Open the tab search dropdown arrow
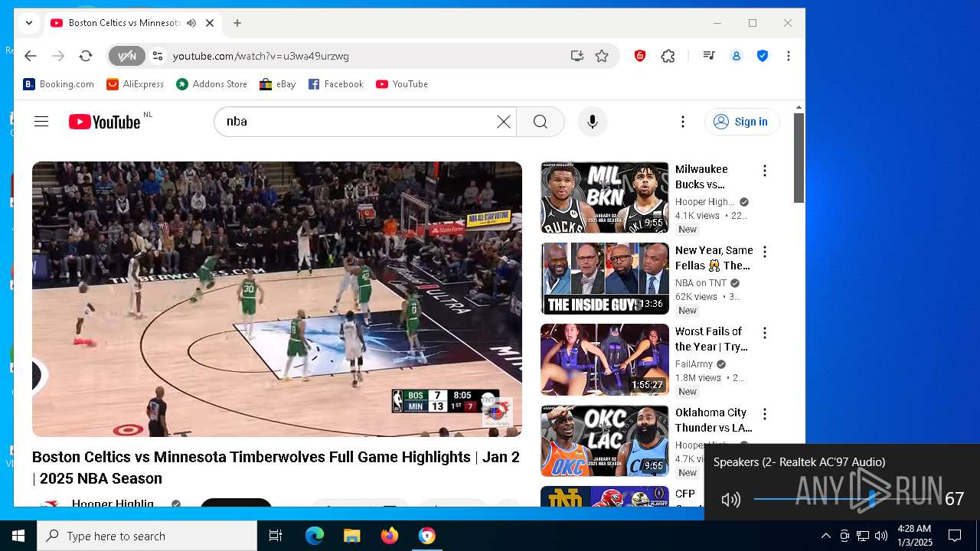The width and height of the screenshot is (980, 551). (x=29, y=23)
